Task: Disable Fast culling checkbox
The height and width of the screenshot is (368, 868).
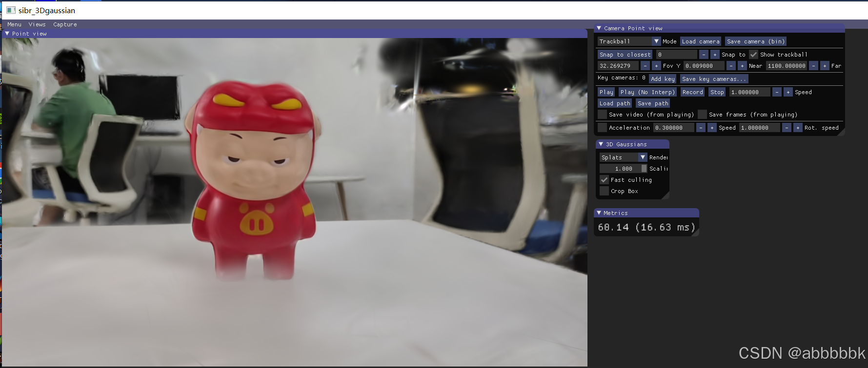Action: point(605,180)
